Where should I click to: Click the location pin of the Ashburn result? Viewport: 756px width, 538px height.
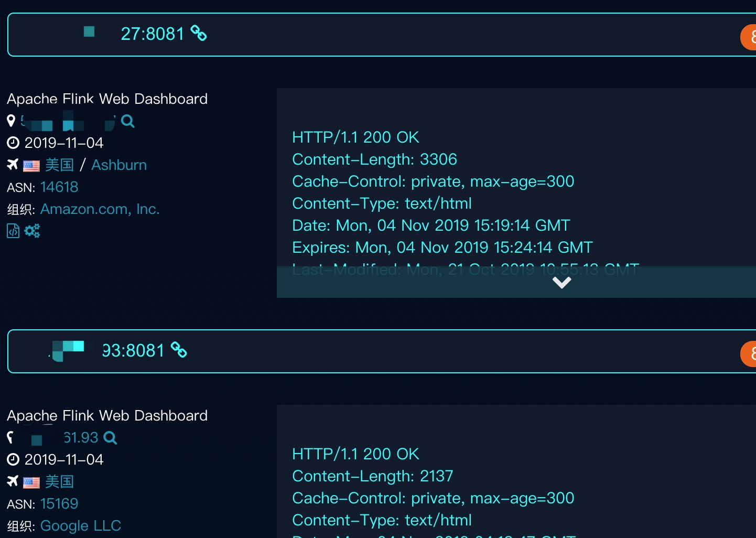pos(11,121)
